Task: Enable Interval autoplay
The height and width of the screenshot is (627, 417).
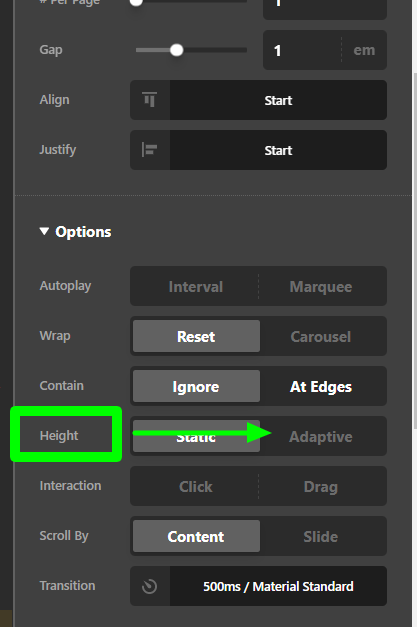Action: pos(196,286)
